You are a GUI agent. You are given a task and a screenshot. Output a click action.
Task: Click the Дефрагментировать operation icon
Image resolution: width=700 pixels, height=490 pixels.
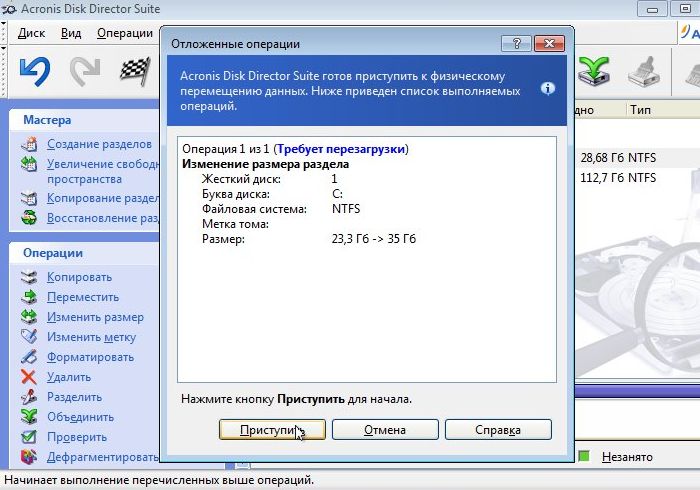tap(29, 457)
